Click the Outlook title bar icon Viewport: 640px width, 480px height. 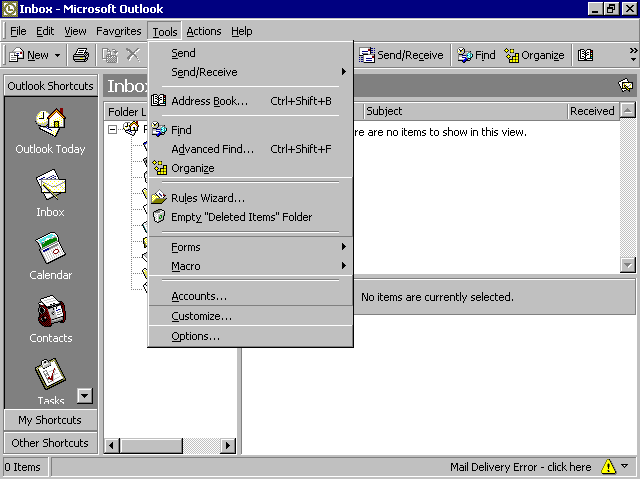[10, 9]
